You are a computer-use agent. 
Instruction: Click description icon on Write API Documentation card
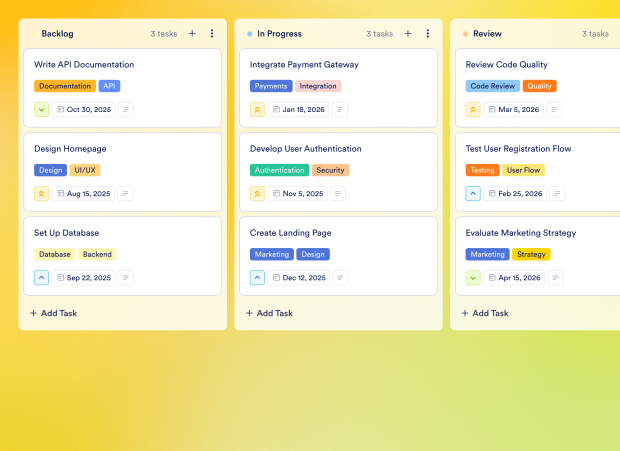click(126, 110)
